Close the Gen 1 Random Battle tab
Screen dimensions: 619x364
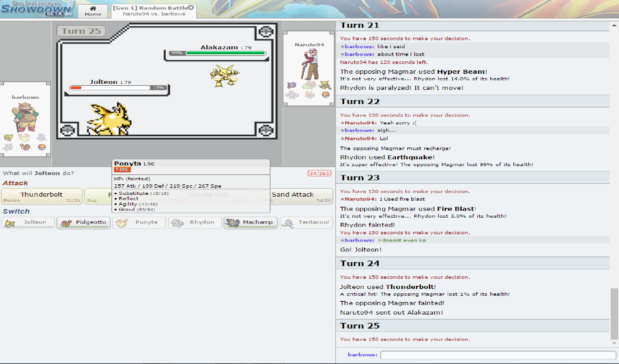tap(191, 7)
